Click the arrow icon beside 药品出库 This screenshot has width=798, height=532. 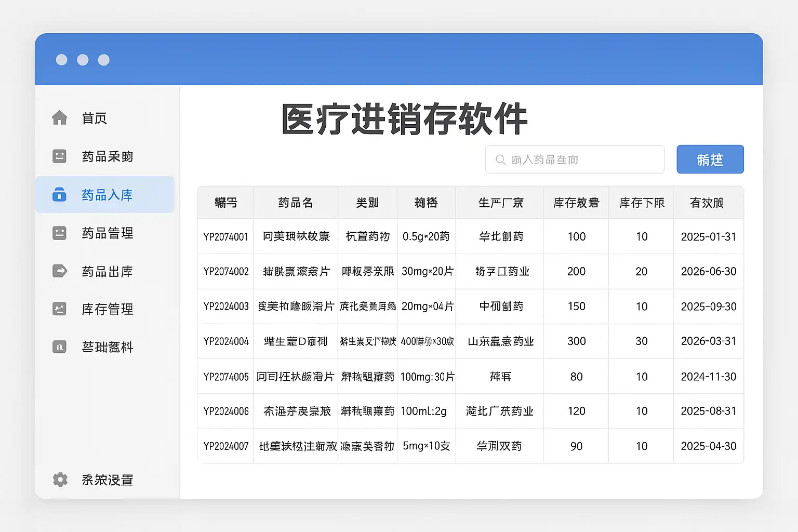click(60, 271)
